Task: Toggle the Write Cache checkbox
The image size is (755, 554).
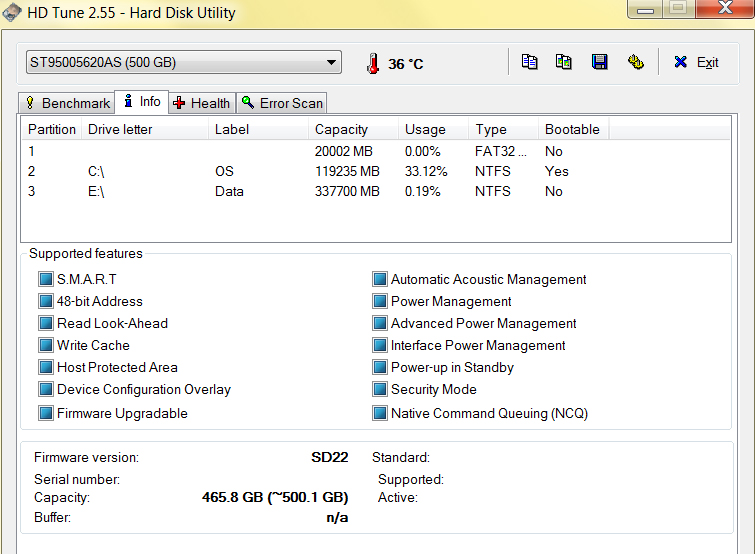Action: [46, 345]
